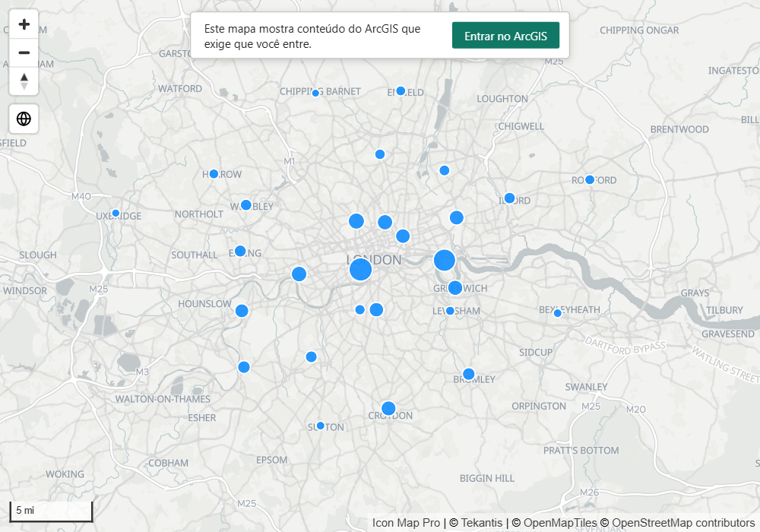Select the blue marker at Wembley
This screenshot has height=532, width=760.
coord(245,205)
